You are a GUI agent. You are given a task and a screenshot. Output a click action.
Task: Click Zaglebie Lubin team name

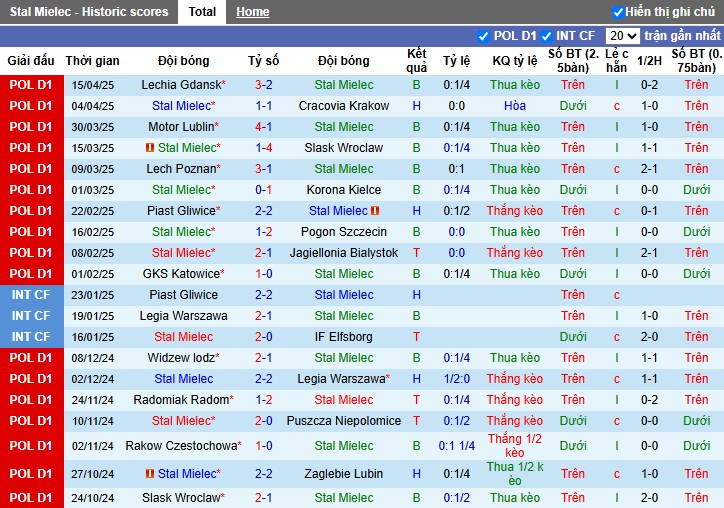pyautogui.click(x=344, y=474)
